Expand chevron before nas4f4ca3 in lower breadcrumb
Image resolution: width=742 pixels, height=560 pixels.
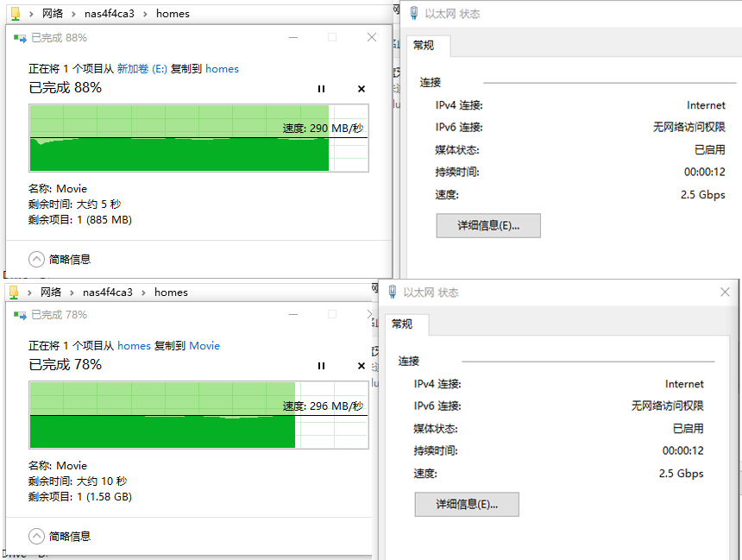72,293
